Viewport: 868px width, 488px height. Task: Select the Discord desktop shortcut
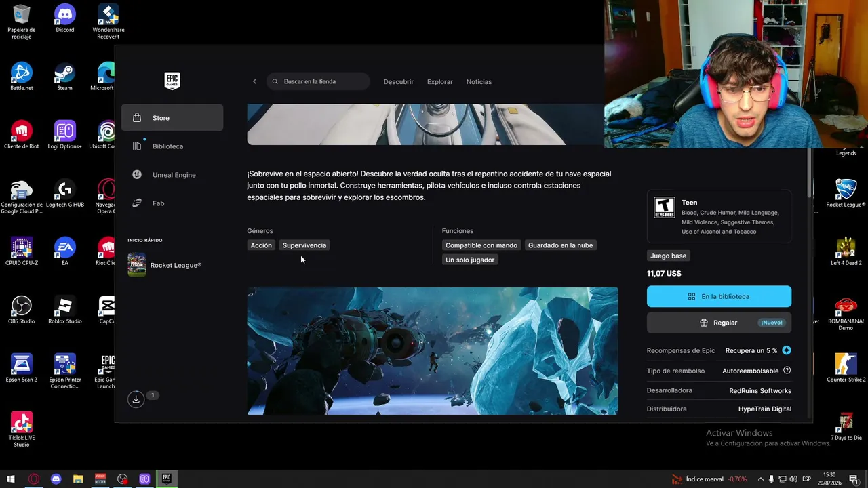(x=65, y=19)
